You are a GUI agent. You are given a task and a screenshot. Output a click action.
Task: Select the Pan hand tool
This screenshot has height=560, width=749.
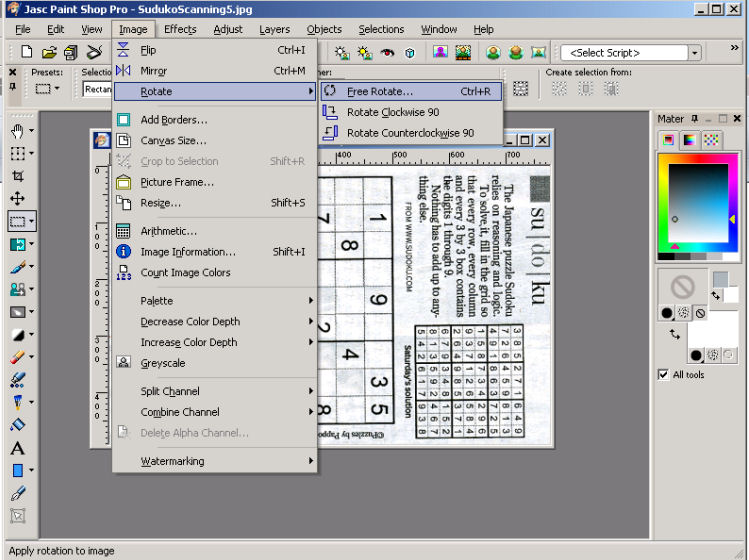click(17, 131)
